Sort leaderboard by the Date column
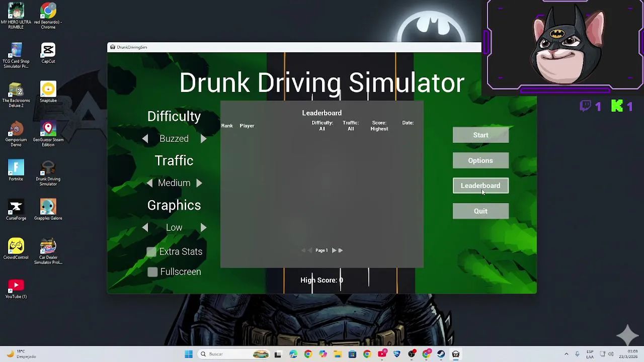The image size is (644, 362). pyautogui.click(x=408, y=123)
